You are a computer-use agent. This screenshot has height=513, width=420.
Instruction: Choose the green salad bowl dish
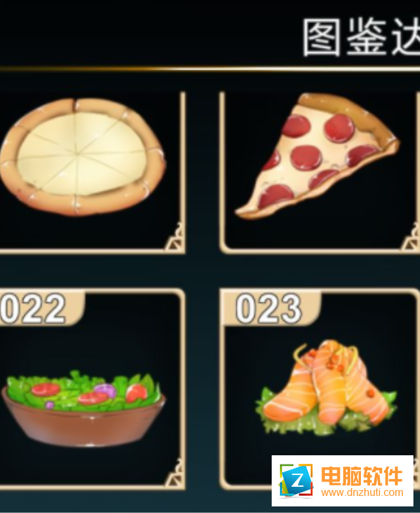click(x=83, y=409)
